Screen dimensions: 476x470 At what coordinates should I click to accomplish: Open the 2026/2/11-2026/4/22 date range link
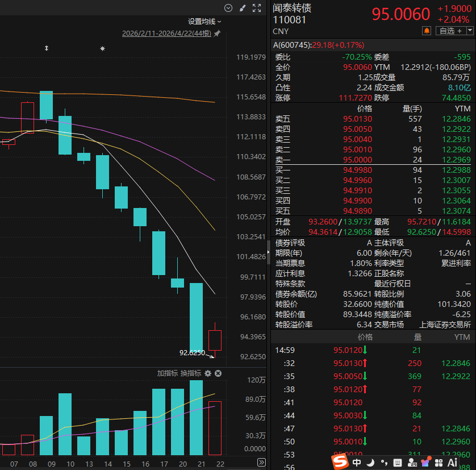166,34
